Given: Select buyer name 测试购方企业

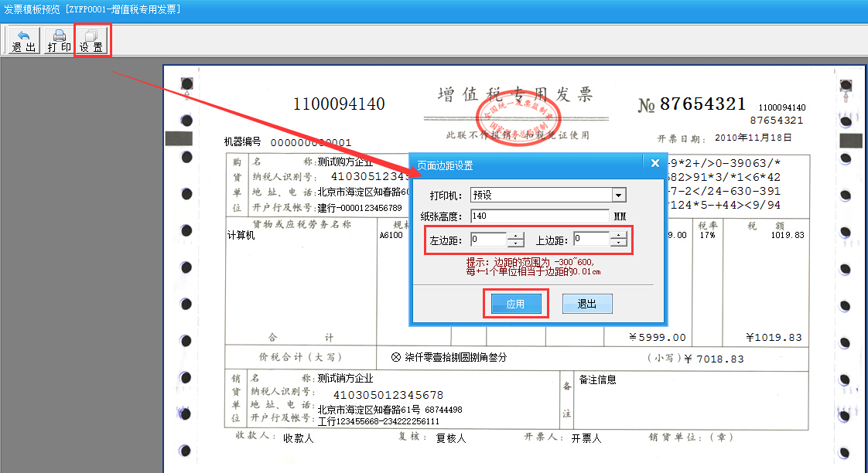Looking at the screenshot, I should (346, 162).
